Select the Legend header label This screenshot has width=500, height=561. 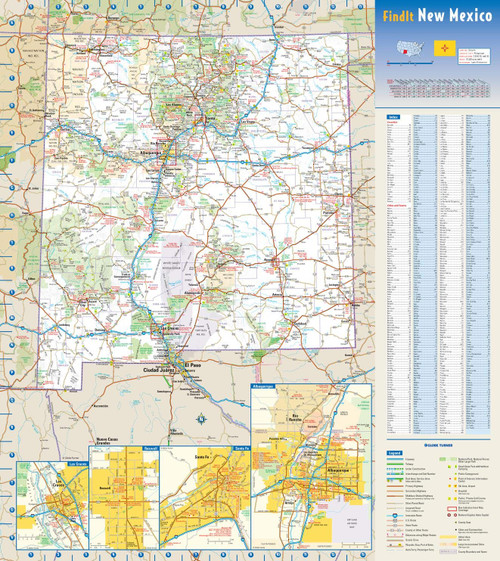394,453
